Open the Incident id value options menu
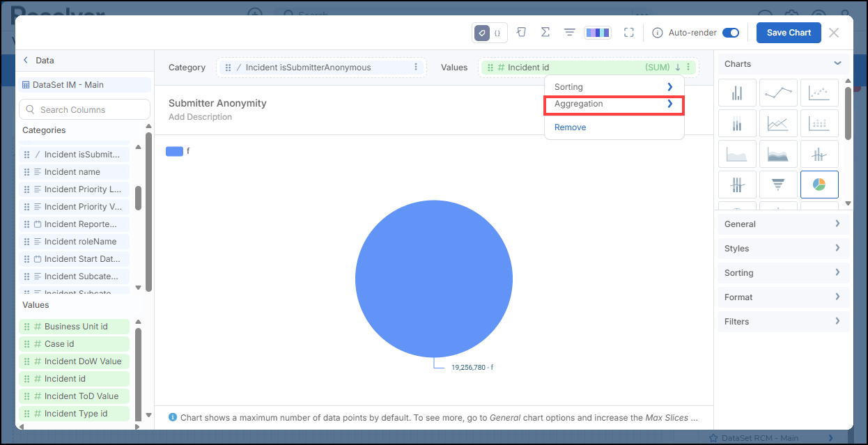Viewport: 868px width, 445px height. pos(688,68)
